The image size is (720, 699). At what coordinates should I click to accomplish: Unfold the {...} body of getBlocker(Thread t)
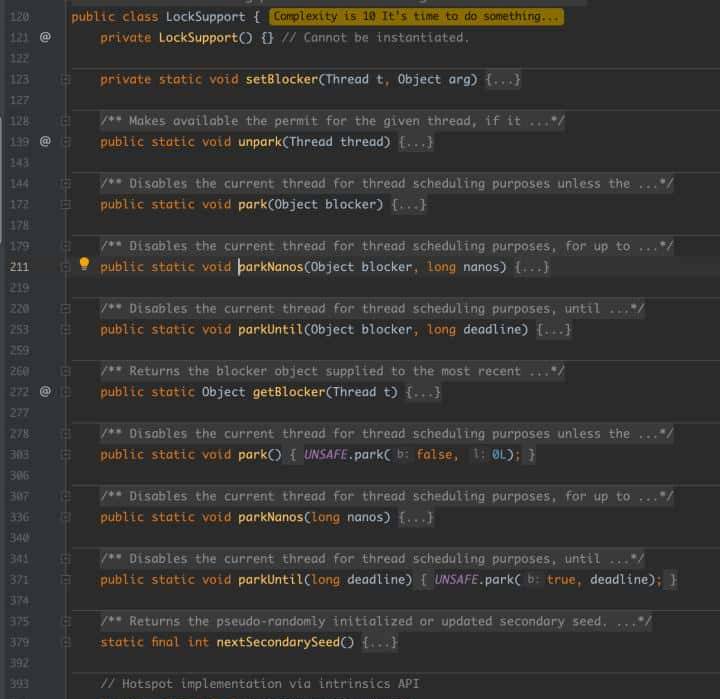(424, 392)
